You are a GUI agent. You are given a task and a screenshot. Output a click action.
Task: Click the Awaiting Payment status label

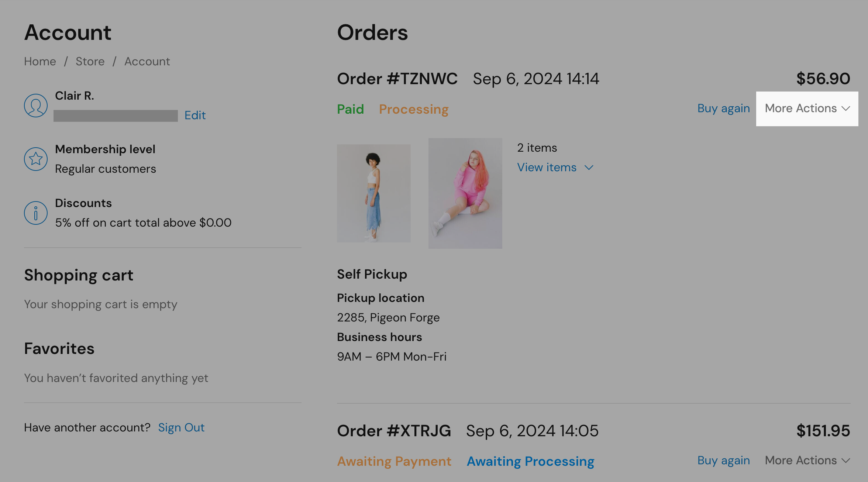(x=394, y=461)
